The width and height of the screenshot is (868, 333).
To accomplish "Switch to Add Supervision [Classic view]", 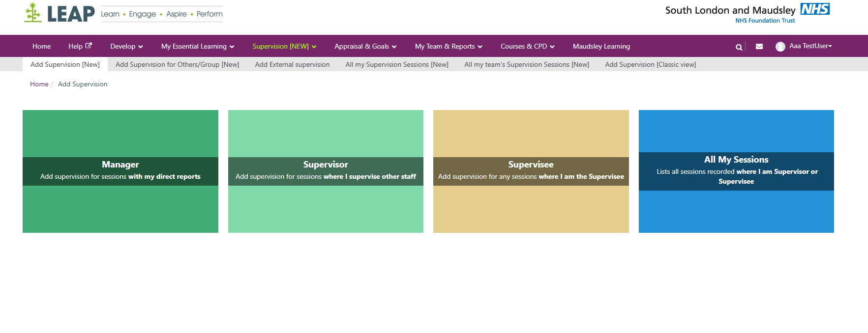I will point(650,64).
